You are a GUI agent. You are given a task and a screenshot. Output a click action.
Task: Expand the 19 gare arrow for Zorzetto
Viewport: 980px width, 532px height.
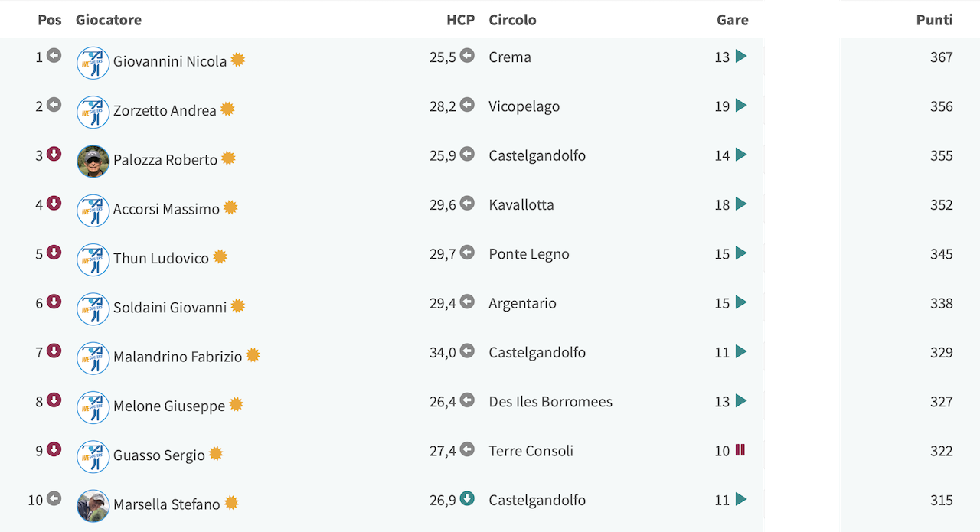[x=740, y=106]
